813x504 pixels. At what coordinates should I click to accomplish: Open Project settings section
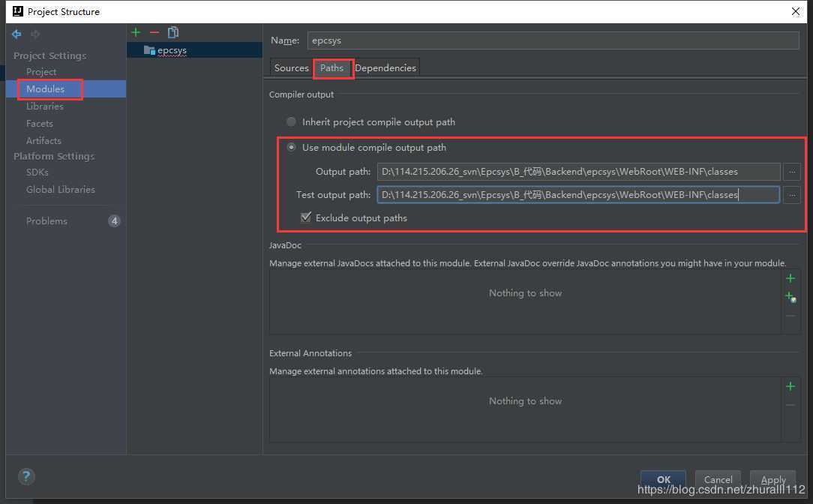tap(41, 71)
